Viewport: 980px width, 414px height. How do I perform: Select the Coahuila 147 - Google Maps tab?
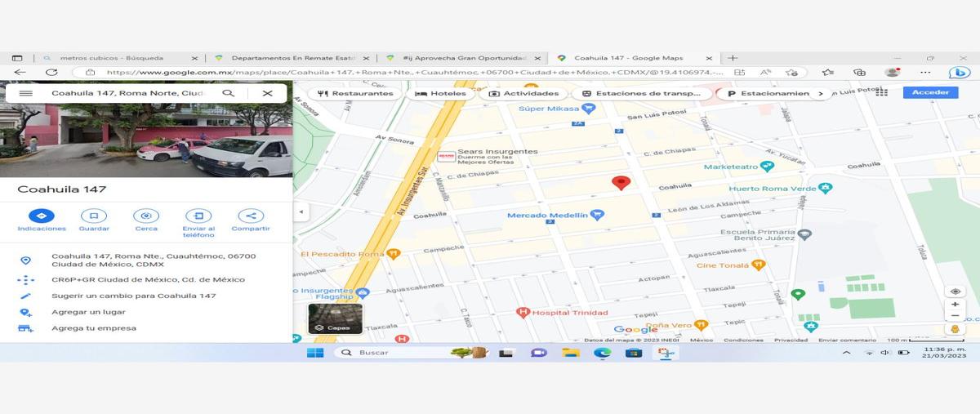(633, 58)
